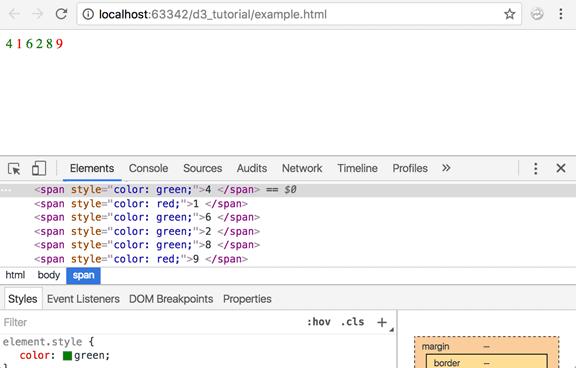The image size is (576, 368).
Task: Open the Timeline tab
Action: coord(357,168)
